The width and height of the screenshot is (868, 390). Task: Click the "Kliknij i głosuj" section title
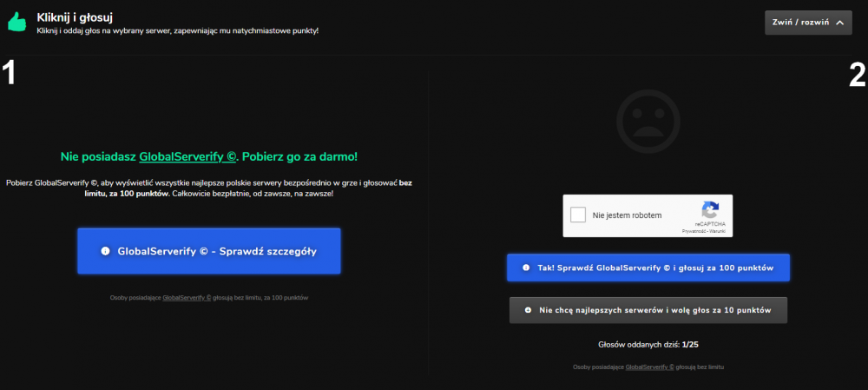click(76, 17)
